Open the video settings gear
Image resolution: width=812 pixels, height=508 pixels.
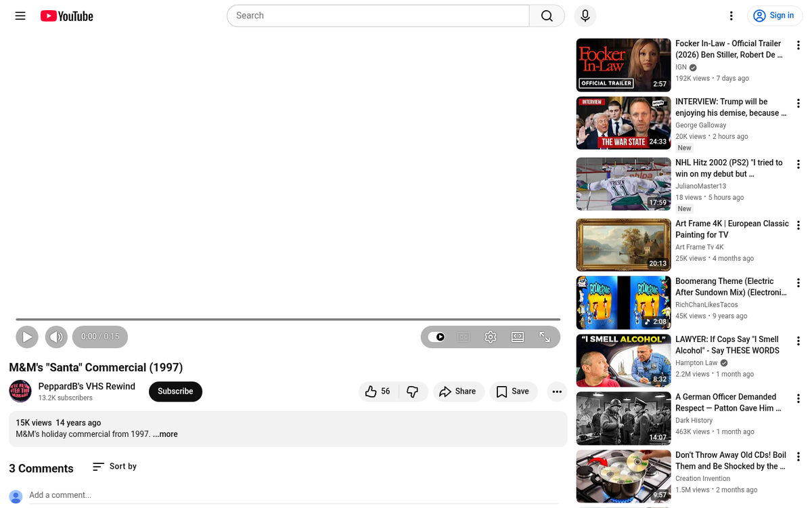tap(490, 337)
